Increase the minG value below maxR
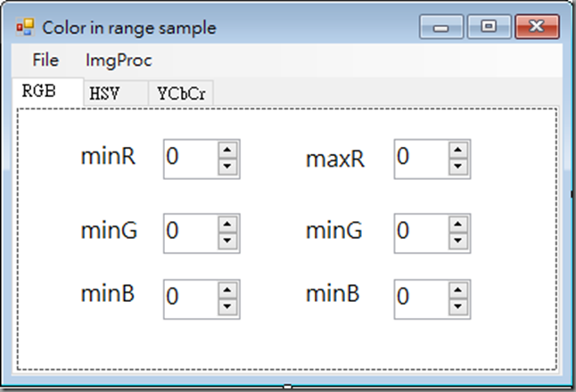 457,225
